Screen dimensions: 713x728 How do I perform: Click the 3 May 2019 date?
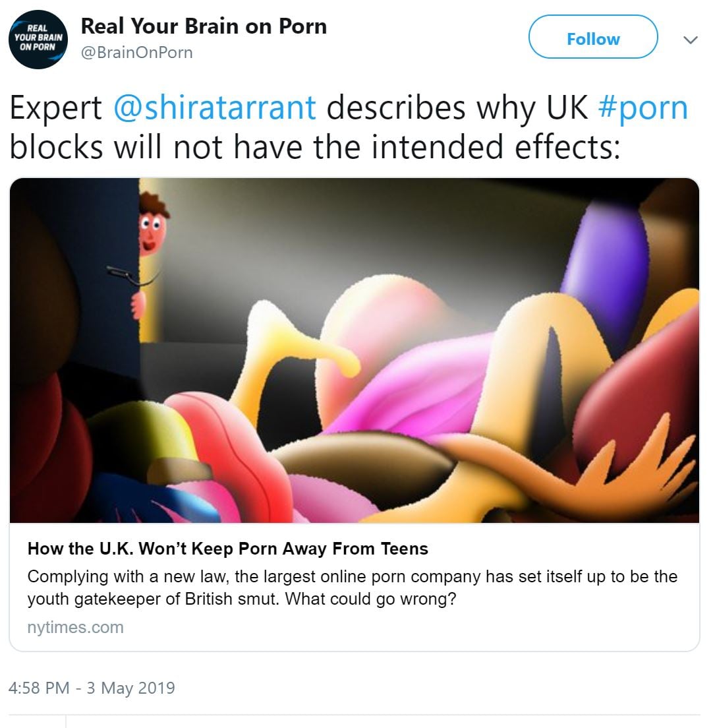tap(131, 688)
